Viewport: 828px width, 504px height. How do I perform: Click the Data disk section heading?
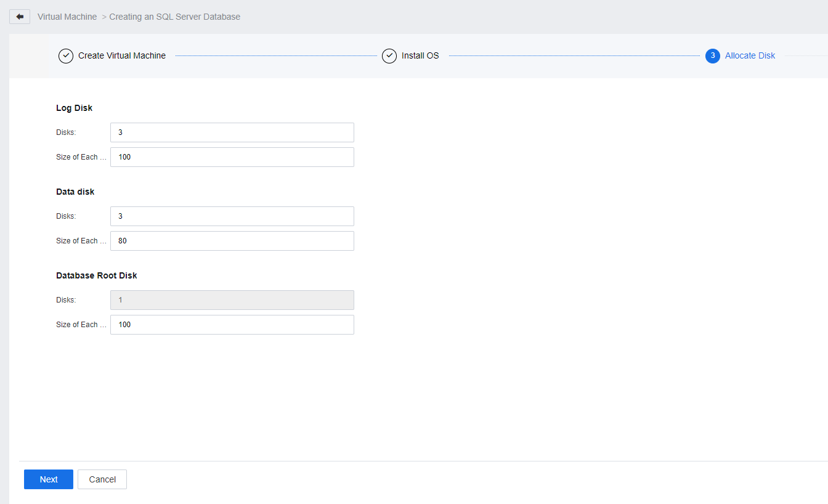tap(75, 192)
